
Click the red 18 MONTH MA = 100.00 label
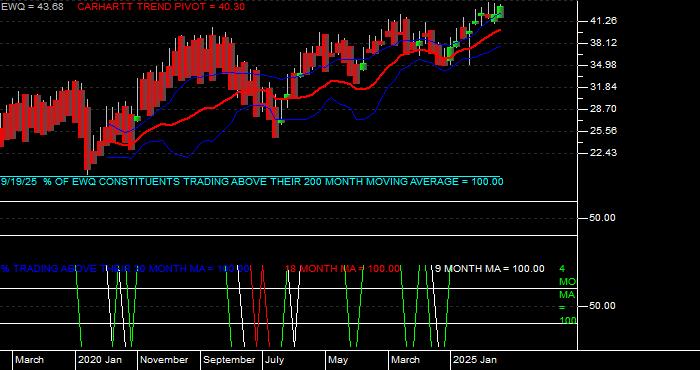342,269
